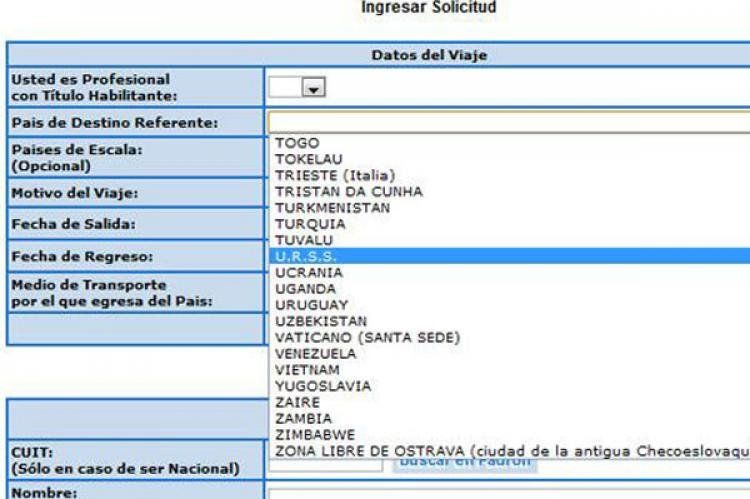Choose TRIESTE (Italia) option

point(510,176)
